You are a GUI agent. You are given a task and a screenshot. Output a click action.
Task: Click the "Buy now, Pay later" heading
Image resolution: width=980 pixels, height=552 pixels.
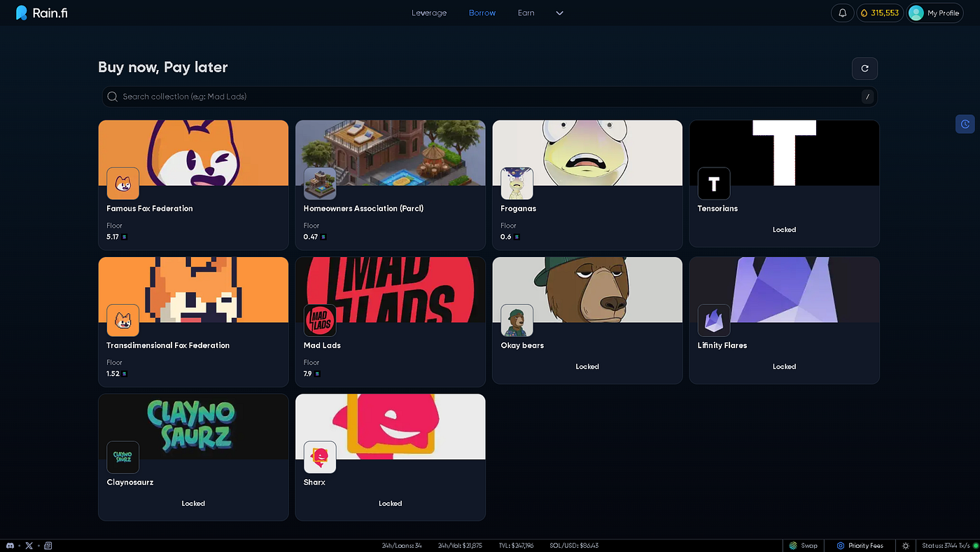click(x=163, y=67)
